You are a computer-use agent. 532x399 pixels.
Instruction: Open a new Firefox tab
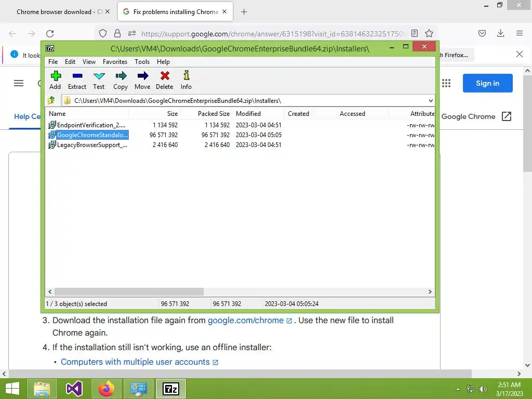[x=244, y=12]
